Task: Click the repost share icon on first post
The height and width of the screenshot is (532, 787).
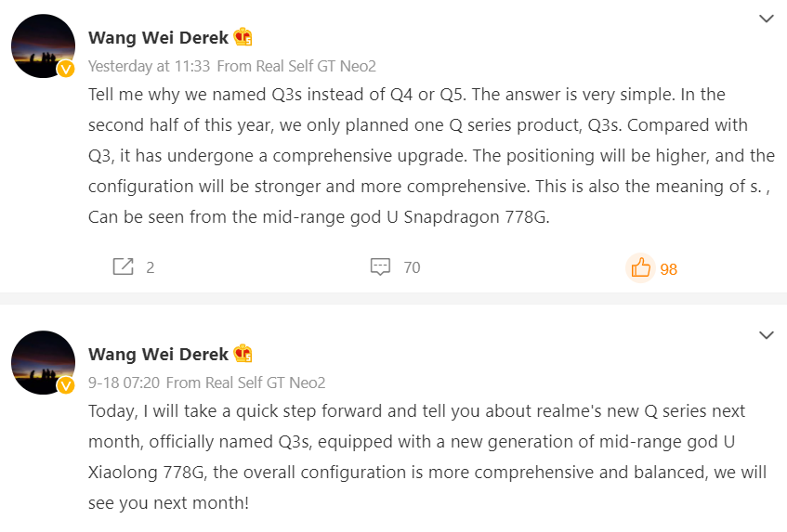Action: tap(123, 266)
